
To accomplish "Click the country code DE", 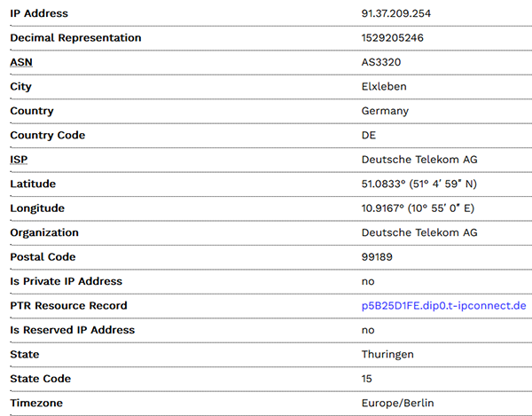I will coord(369,136).
